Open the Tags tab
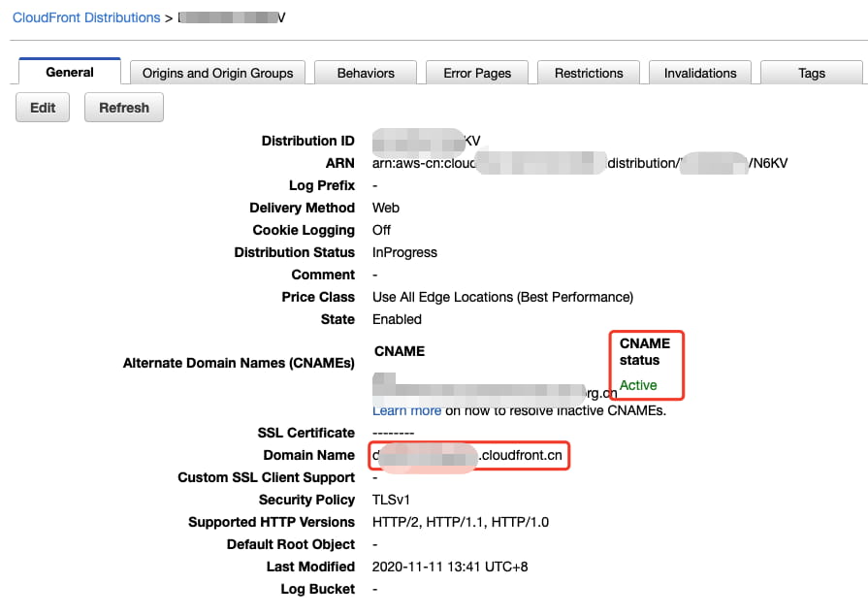This screenshot has height=616, width=868. pyautogui.click(x=812, y=73)
